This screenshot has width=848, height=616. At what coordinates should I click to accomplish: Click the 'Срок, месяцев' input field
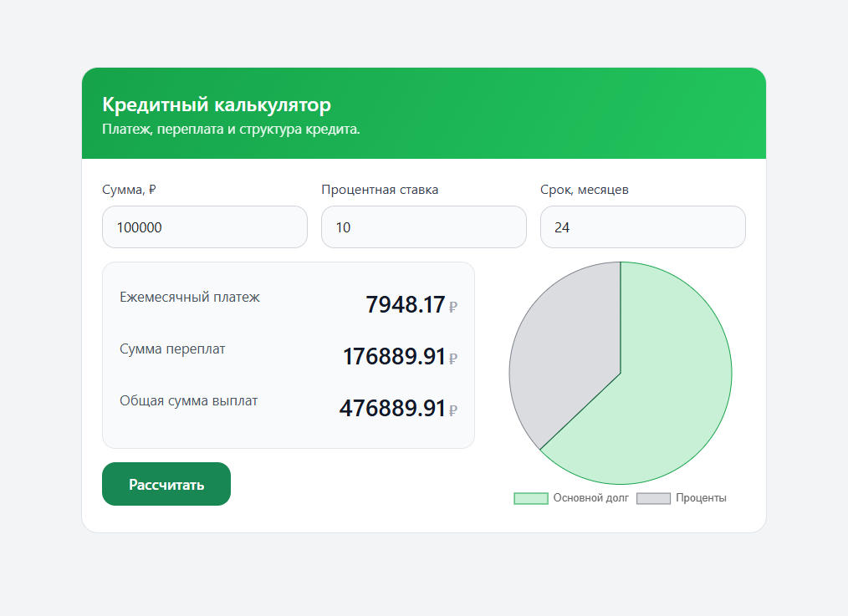click(642, 227)
